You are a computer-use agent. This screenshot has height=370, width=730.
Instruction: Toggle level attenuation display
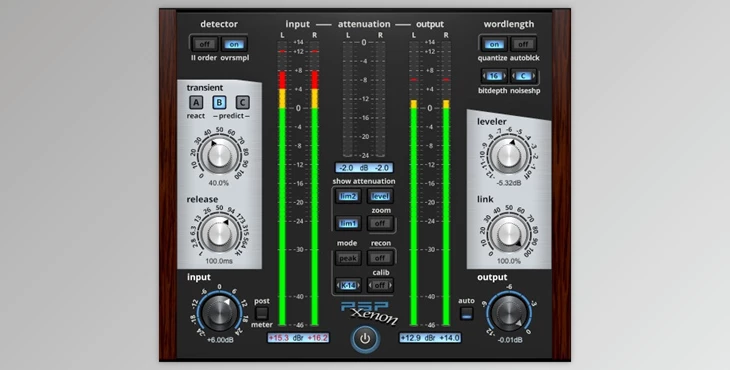coord(380,196)
